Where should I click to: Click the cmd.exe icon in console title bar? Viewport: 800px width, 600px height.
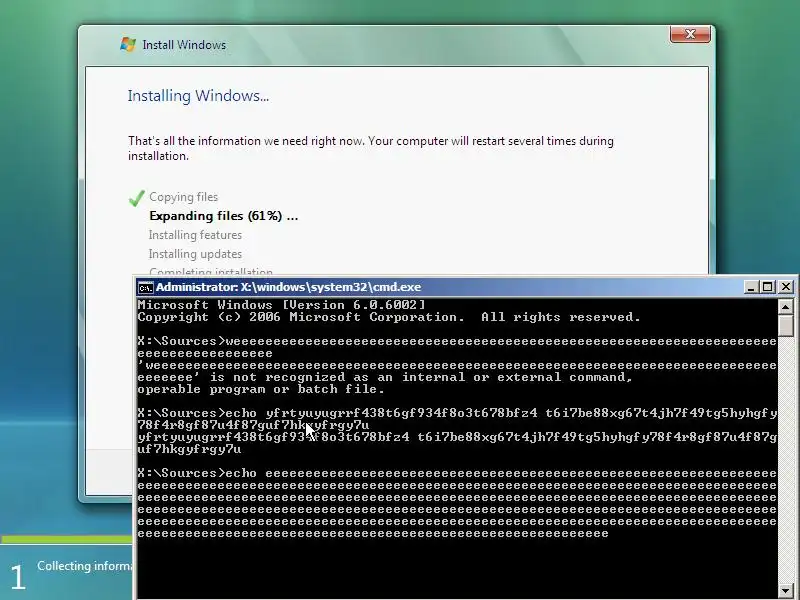[145, 288]
